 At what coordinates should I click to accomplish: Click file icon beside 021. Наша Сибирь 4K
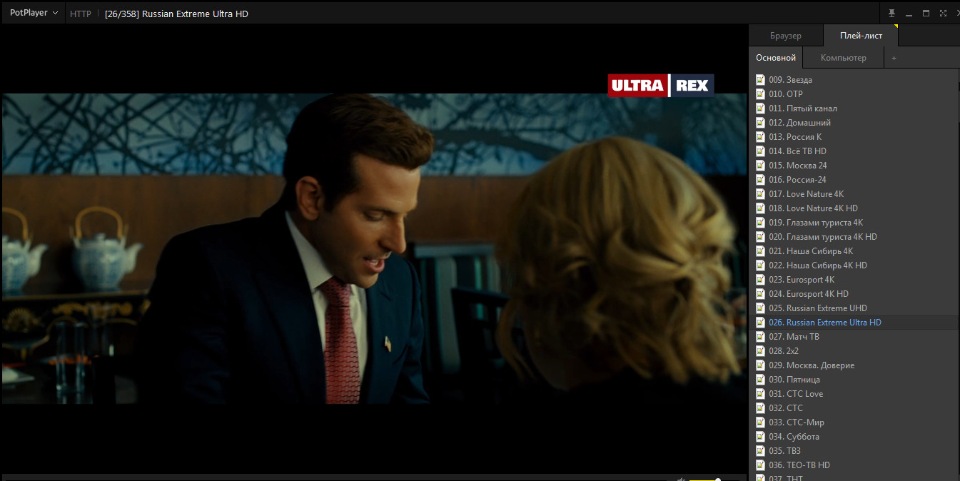click(760, 251)
